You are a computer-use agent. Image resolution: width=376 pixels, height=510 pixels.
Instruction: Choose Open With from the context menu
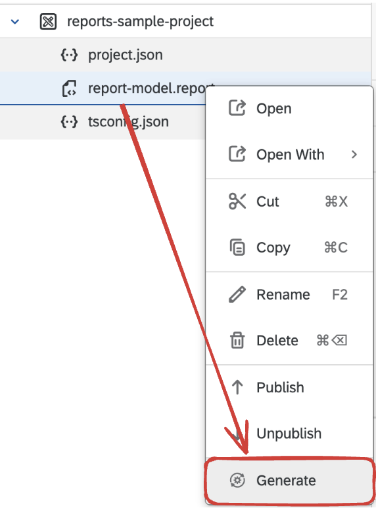coord(289,154)
